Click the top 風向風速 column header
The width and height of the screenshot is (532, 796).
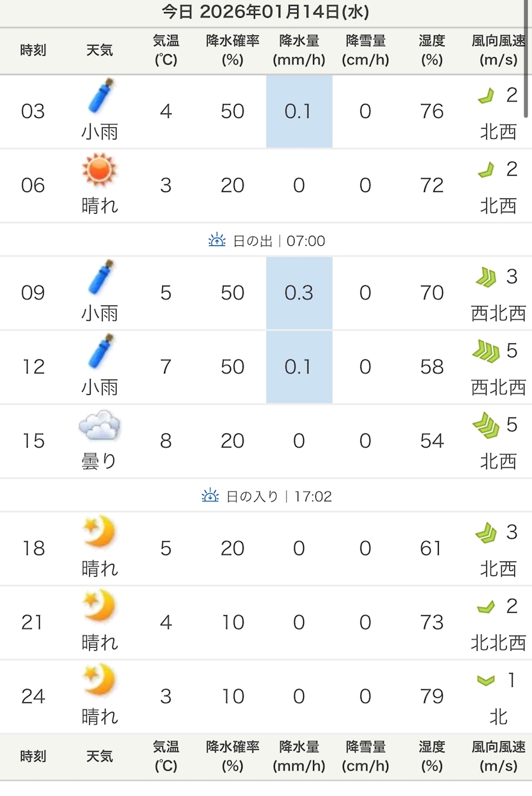click(x=498, y=51)
